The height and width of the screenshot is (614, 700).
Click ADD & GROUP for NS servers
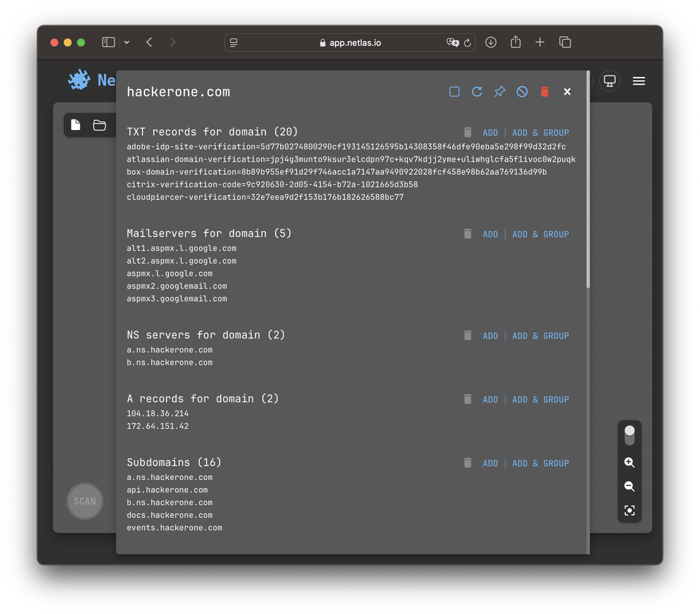pyautogui.click(x=540, y=336)
